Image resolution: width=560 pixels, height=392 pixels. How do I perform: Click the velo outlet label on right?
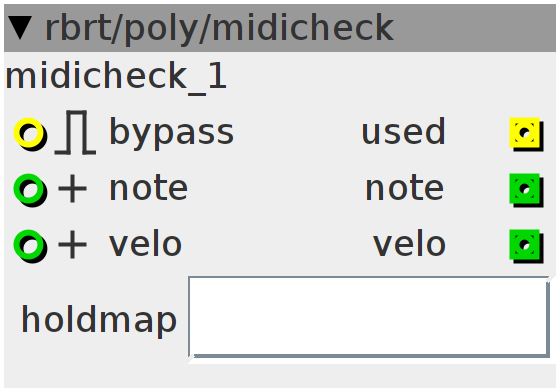pos(409,243)
